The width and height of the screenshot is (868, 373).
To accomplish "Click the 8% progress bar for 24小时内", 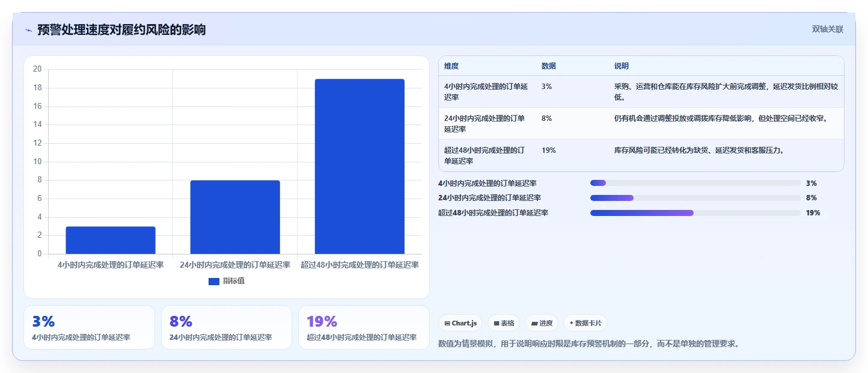I will (695, 198).
